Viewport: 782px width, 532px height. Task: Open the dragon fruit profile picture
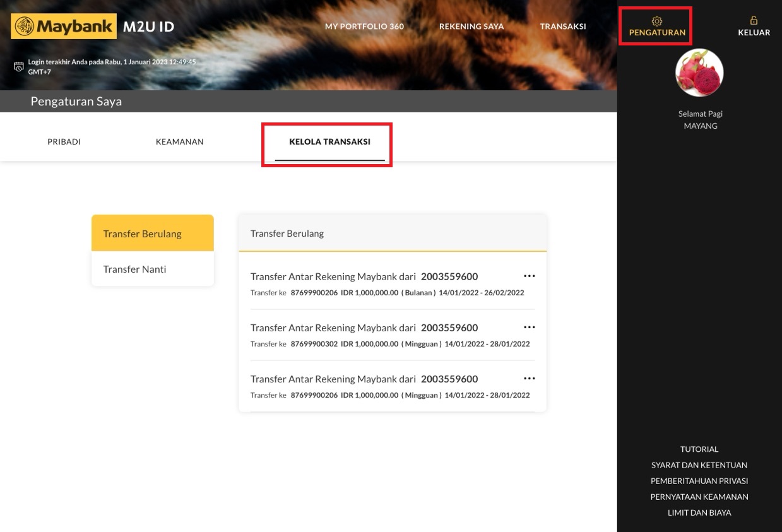click(x=699, y=73)
